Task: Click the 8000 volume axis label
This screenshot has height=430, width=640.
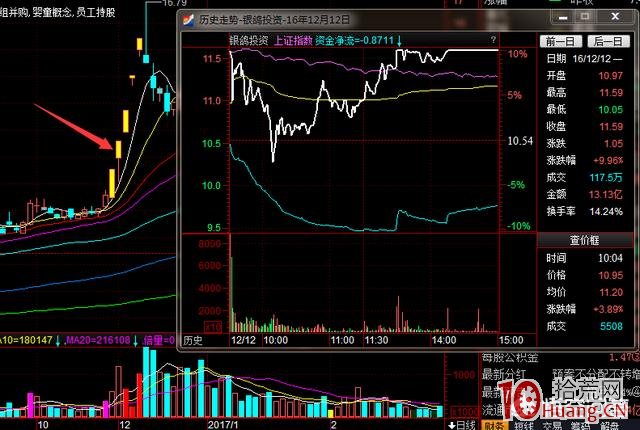Action: pos(209,244)
